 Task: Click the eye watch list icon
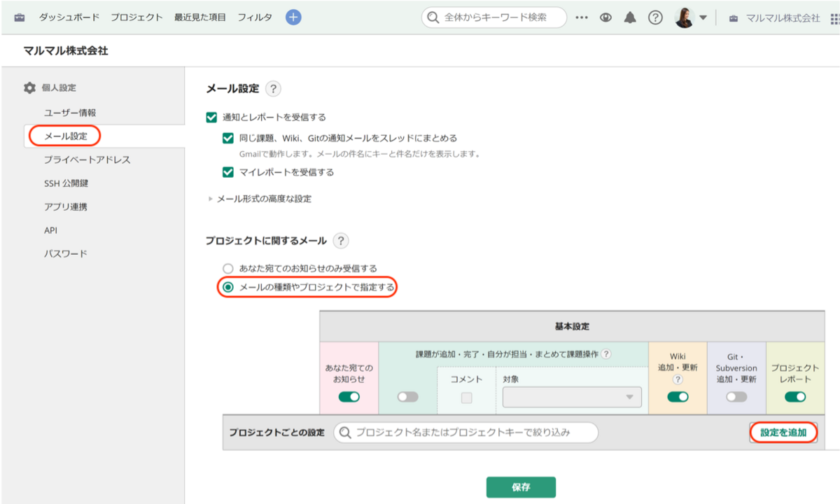pos(605,18)
